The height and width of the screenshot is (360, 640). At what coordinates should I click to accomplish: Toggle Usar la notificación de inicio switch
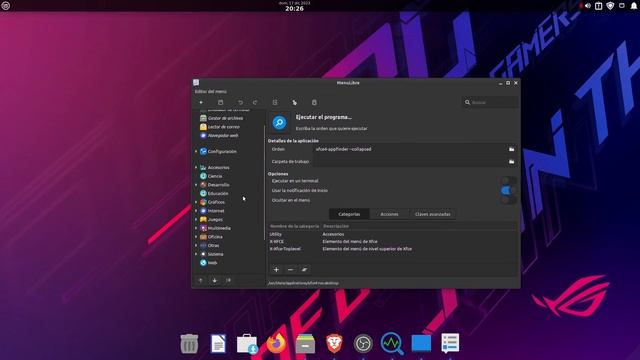(509, 190)
